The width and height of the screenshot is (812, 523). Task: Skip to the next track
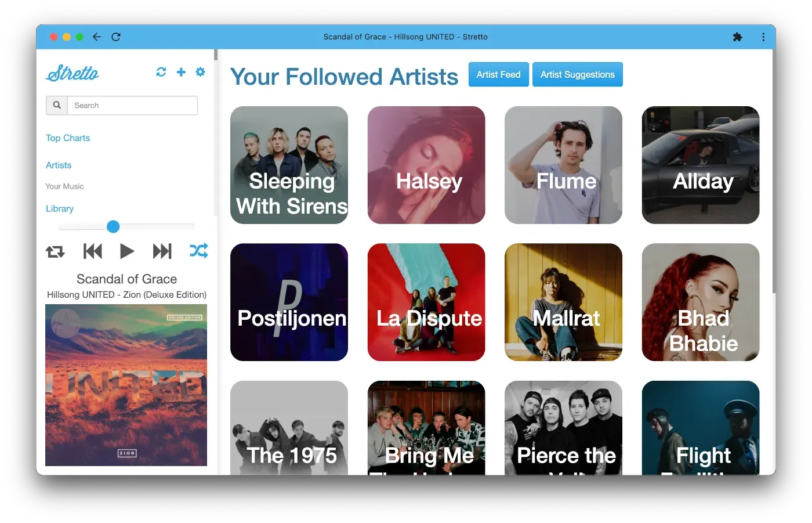[162, 251]
